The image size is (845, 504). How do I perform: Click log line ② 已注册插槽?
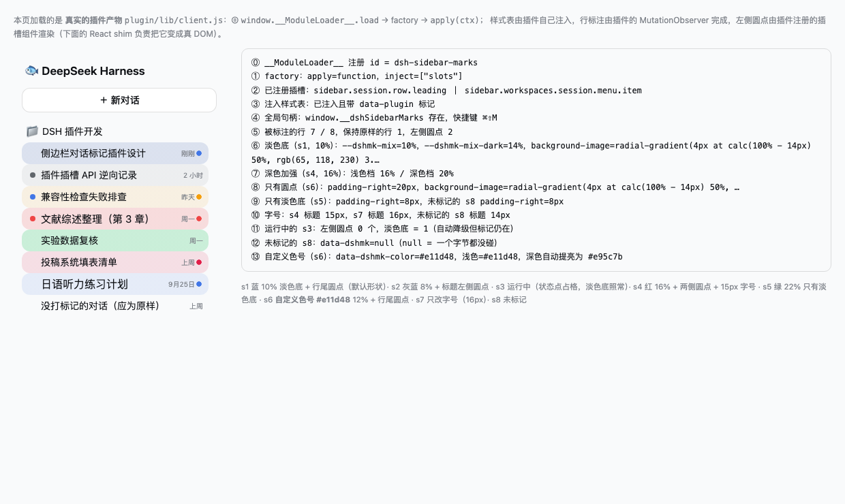click(446, 91)
